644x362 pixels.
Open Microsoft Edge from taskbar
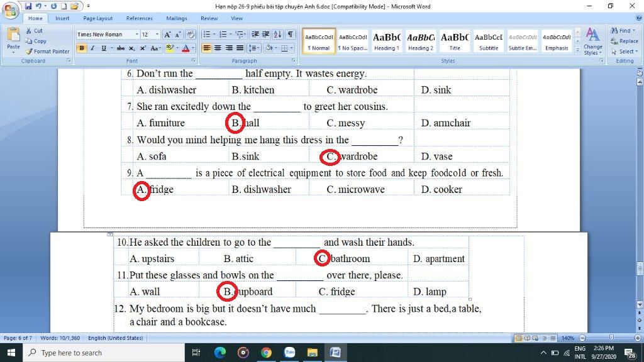click(220, 353)
